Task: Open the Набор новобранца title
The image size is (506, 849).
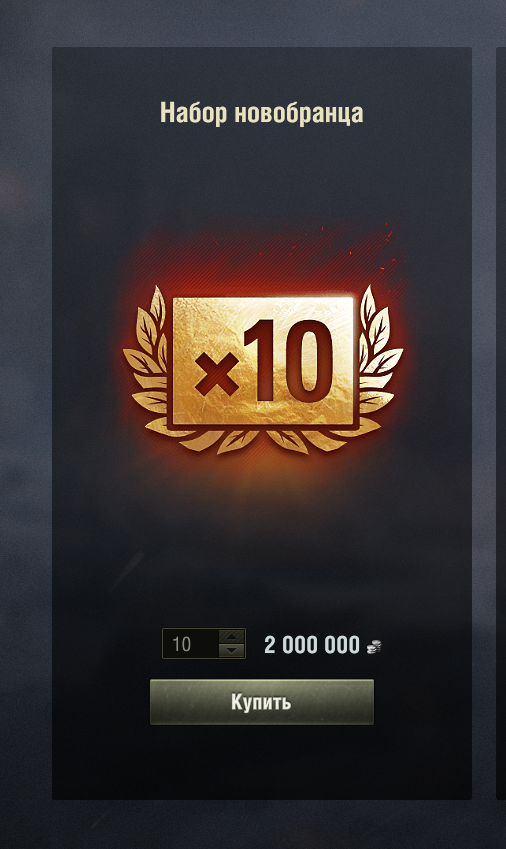Action: point(261,113)
